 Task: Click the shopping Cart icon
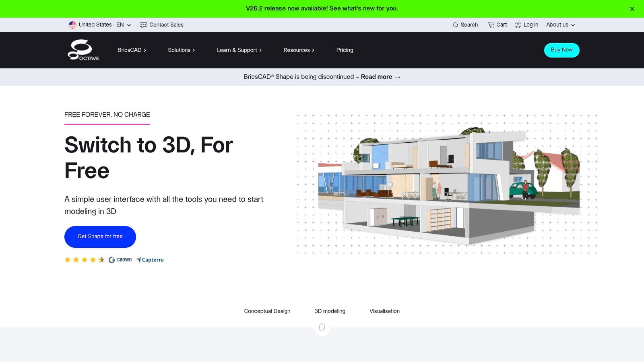pyautogui.click(x=491, y=25)
